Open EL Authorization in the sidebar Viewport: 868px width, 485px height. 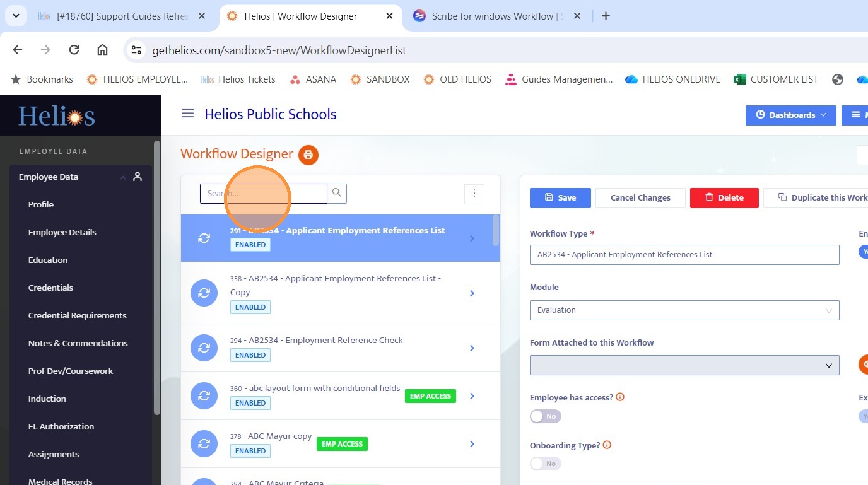[61, 426]
